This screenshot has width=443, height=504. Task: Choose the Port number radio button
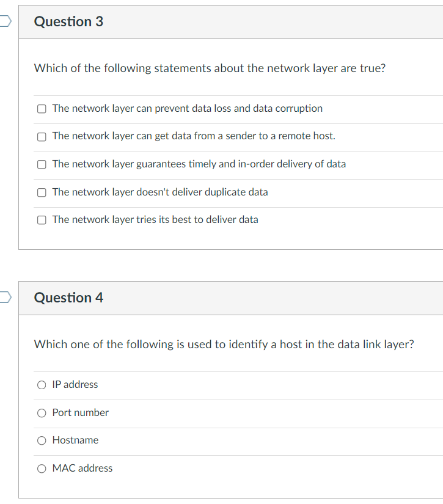42,413
